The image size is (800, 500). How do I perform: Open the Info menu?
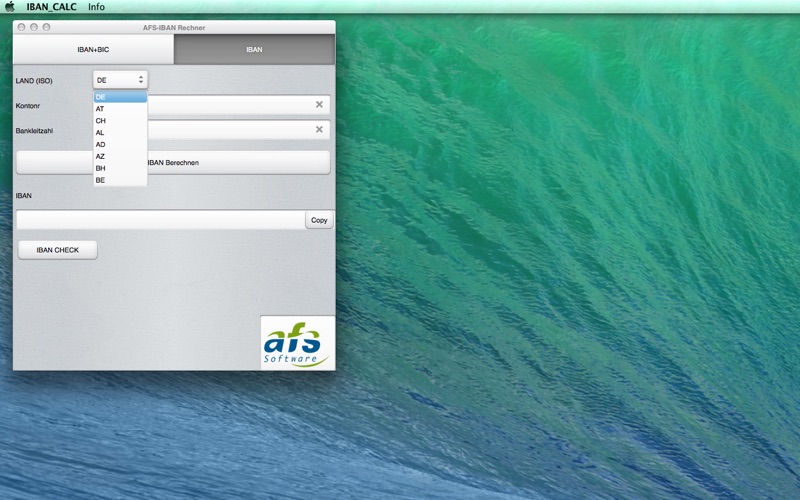96,7
